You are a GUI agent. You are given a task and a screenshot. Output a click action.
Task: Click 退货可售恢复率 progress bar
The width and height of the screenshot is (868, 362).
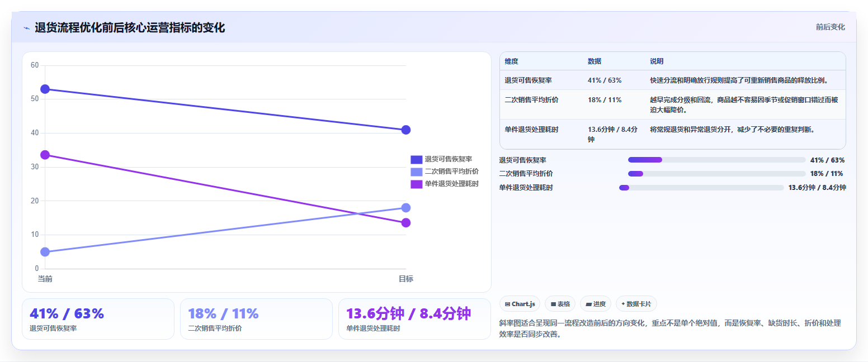coord(717,160)
